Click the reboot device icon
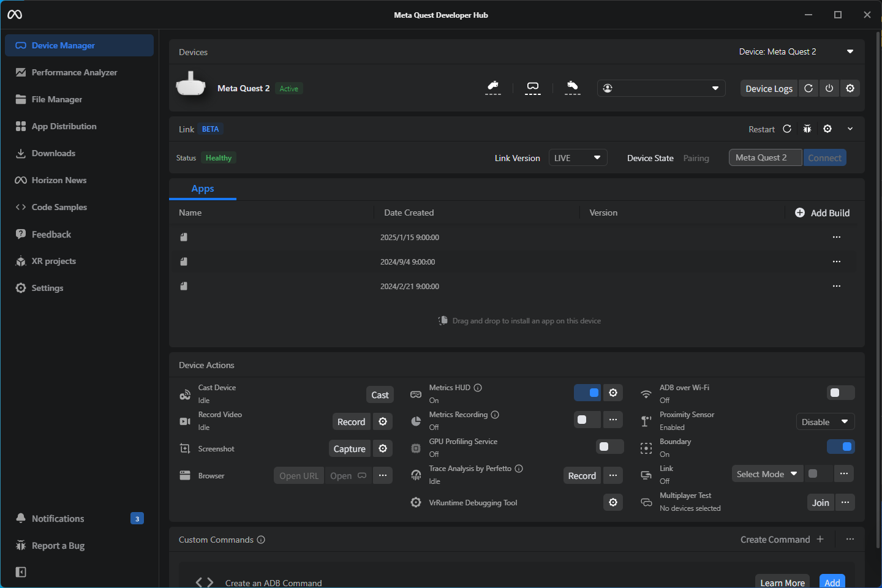 (809, 88)
